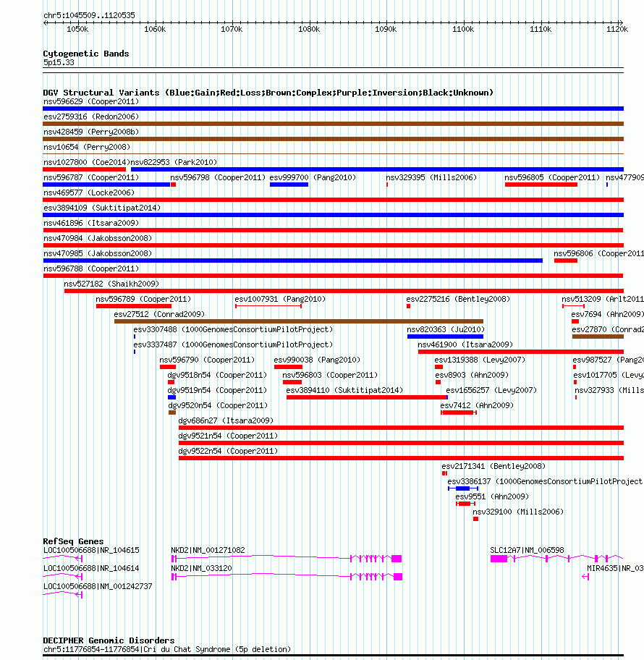Click the nsv527182 (Shaikh2009) label
Screen dimensions: 644x660
coord(111,283)
